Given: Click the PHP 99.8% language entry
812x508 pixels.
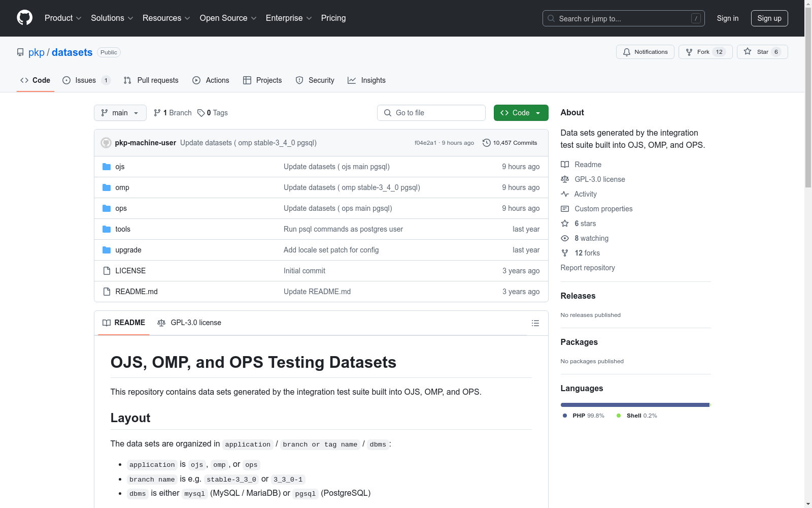Looking at the screenshot, I should (584, 416).
